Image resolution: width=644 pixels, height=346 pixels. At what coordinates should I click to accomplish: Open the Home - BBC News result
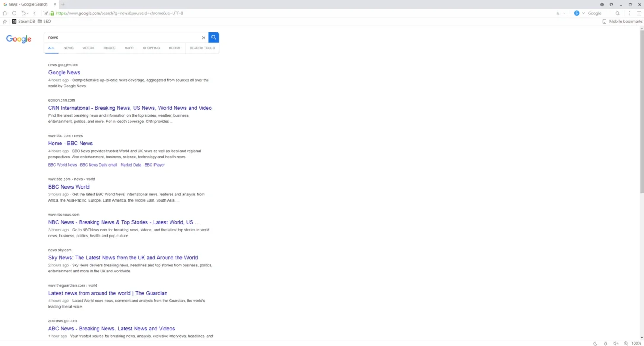[x=70, y=144]
